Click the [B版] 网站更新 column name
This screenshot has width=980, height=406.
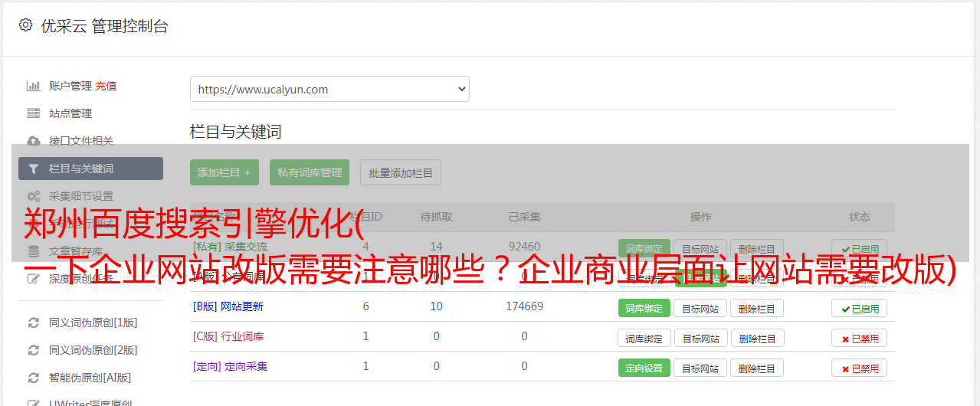pyautogui.click(x=228, y=306)
